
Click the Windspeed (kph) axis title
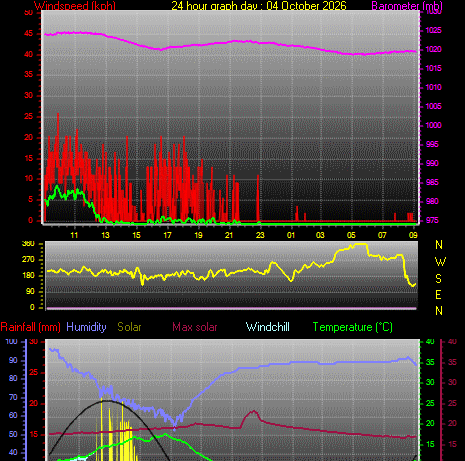coord(75,6)
